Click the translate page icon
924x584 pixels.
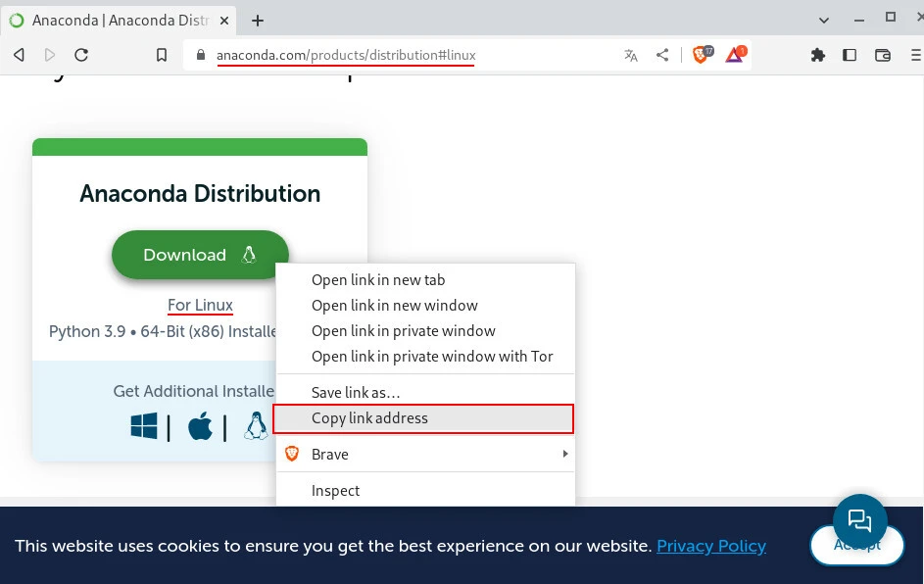click(631, 55)
